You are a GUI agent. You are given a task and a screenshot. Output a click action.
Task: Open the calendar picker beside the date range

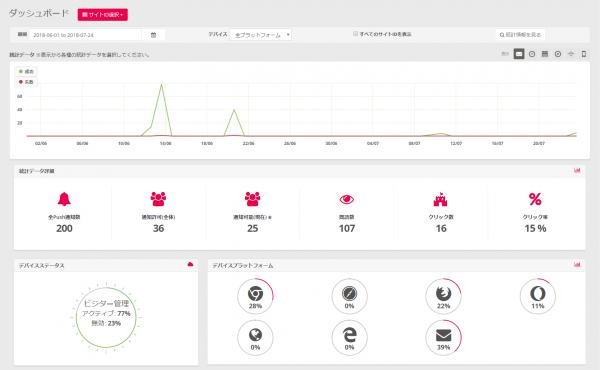click(153, 35)
